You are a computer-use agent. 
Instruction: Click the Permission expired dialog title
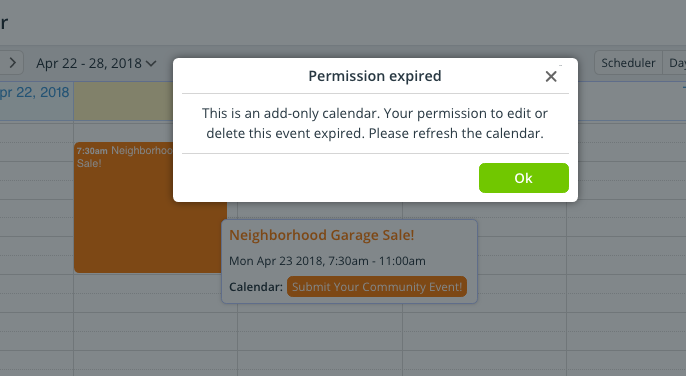[375, 76]
